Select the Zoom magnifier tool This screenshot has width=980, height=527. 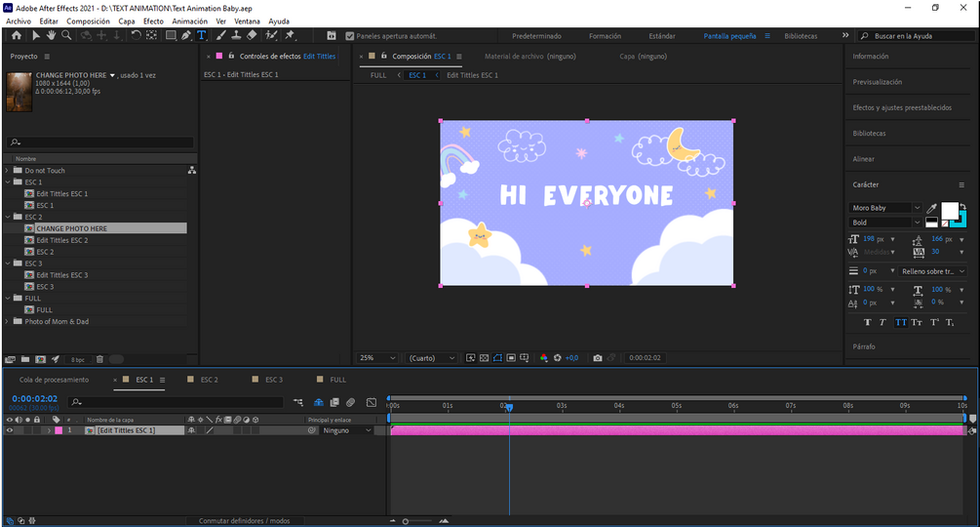(x=66, y=36)
